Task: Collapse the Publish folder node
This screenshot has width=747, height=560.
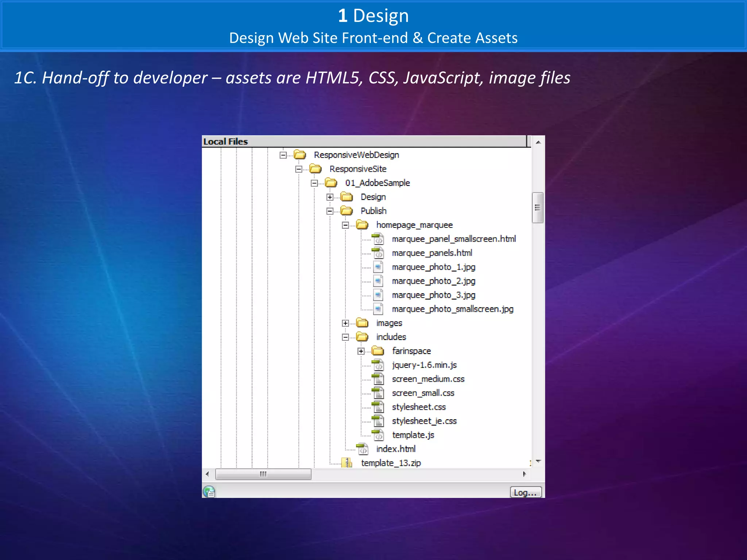Action: click(x=330, y=211)
